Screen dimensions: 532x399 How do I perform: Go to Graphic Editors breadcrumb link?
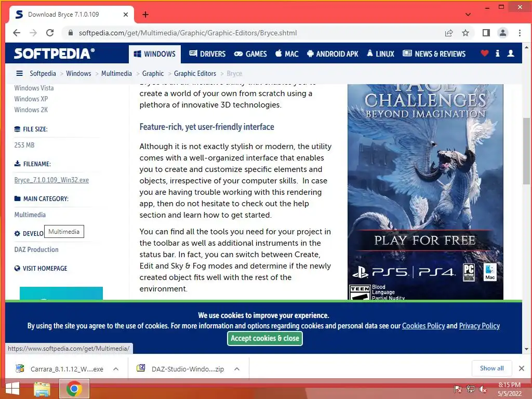[195, 73]
